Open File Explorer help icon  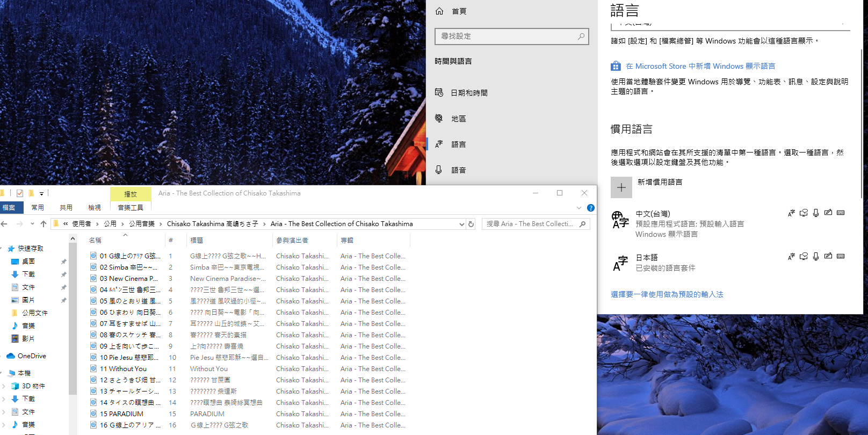(x=591, y=208)
